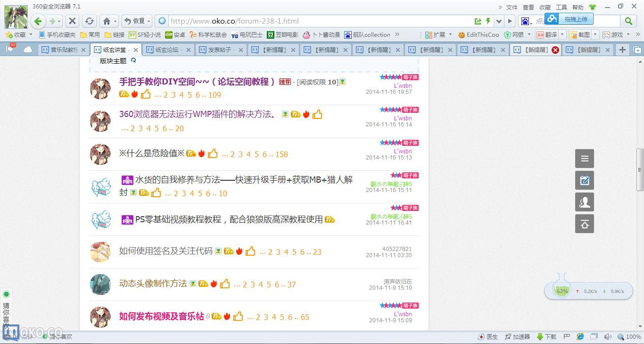
Task: Close the 纸玄讲堂 tab
Action: pyautogui.click(x=136, y=50)
